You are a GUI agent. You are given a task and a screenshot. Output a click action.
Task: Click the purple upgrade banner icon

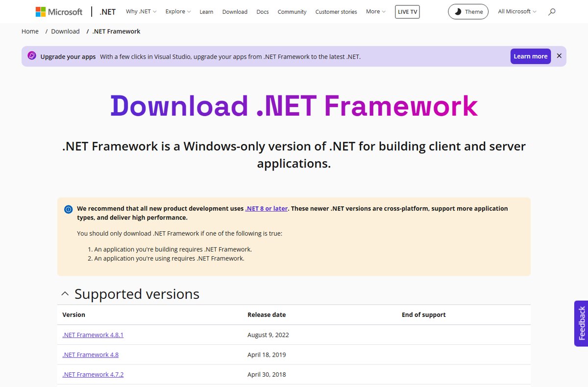(32, 56)
